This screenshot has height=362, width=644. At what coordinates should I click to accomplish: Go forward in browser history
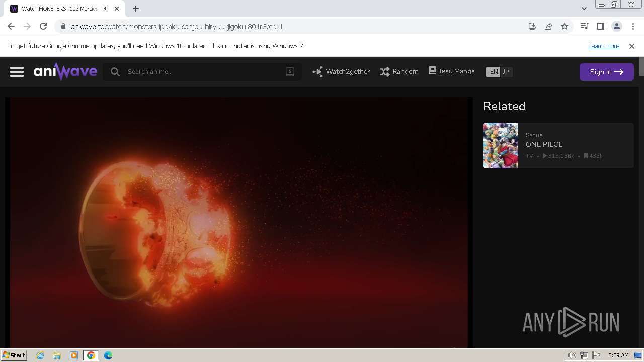point(27,27)
